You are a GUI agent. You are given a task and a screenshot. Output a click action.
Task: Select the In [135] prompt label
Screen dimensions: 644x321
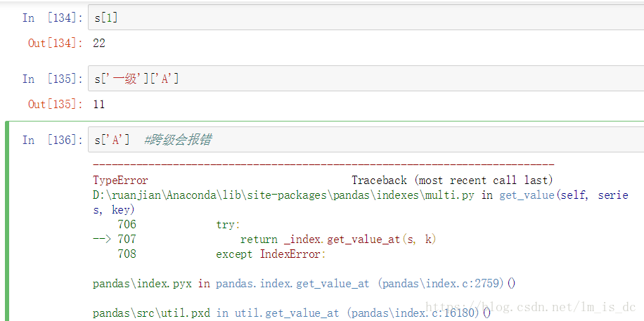(53, 79)
